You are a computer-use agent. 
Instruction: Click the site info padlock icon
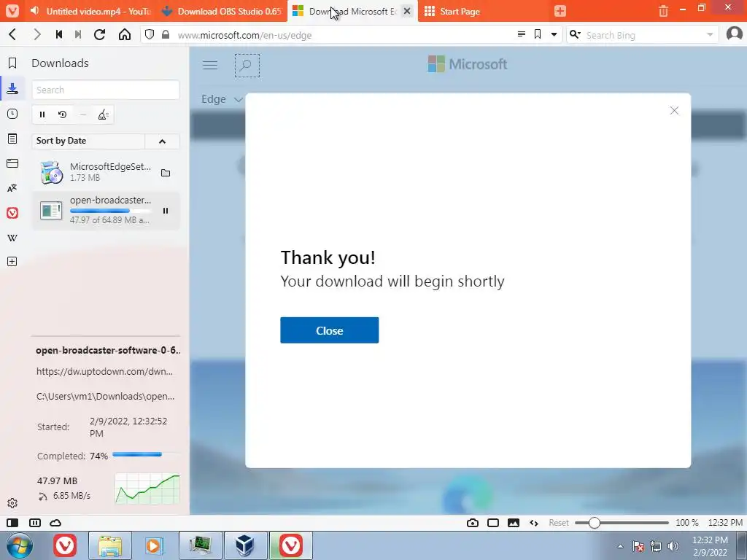[x=166, y=34]
